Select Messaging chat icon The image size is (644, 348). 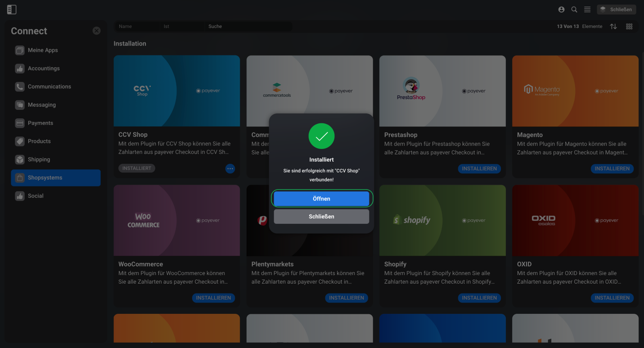click(x=19, y=105)
